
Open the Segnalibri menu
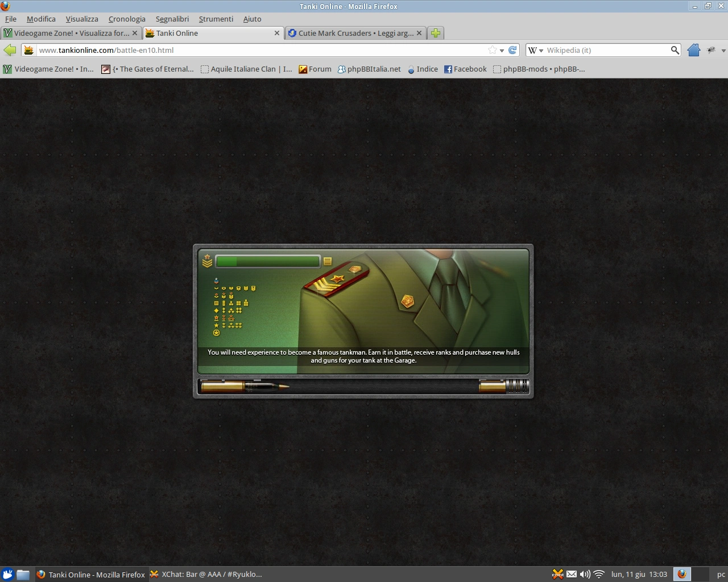click(x=172, y=19)
